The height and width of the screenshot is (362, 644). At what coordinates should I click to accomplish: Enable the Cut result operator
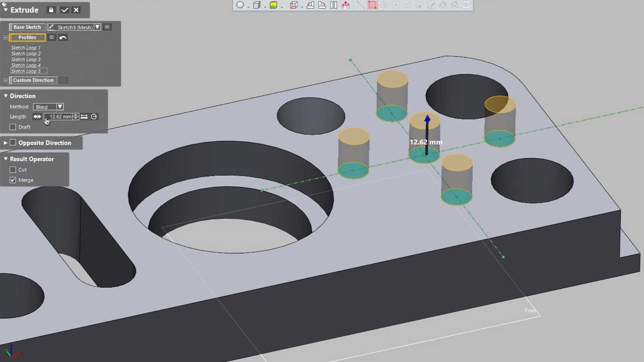(x=13, y=169)
